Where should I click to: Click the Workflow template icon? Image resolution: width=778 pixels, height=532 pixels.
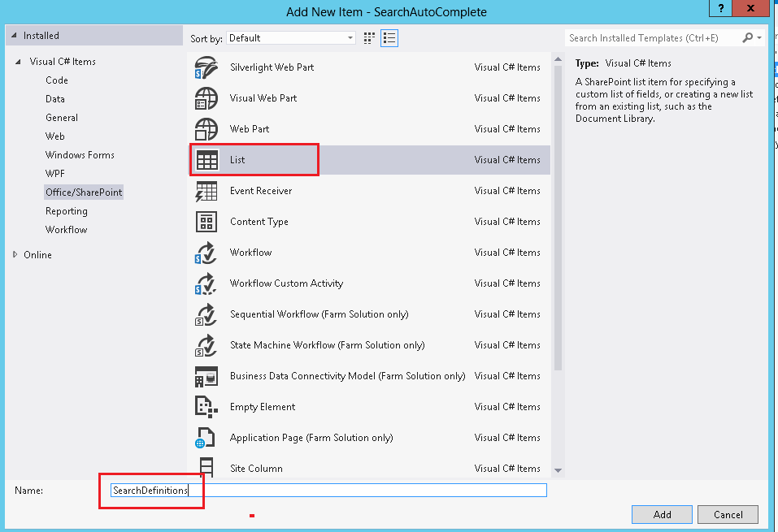pos(206,253)
